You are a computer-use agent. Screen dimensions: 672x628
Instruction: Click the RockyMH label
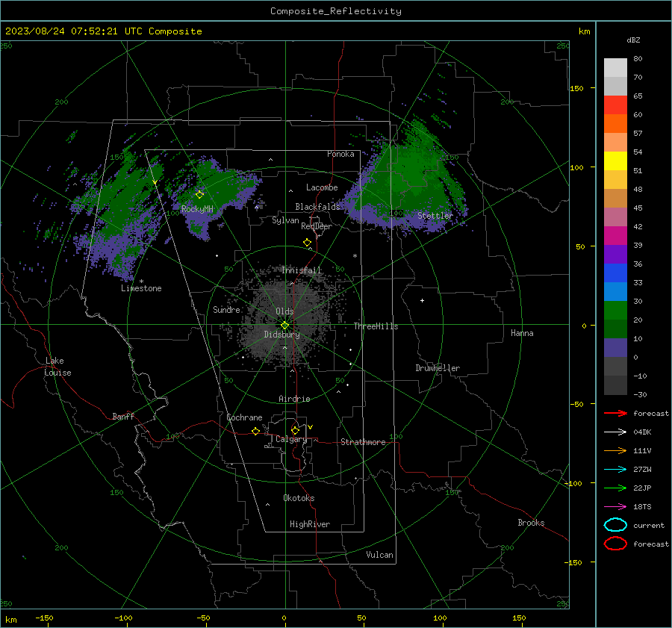197,209
